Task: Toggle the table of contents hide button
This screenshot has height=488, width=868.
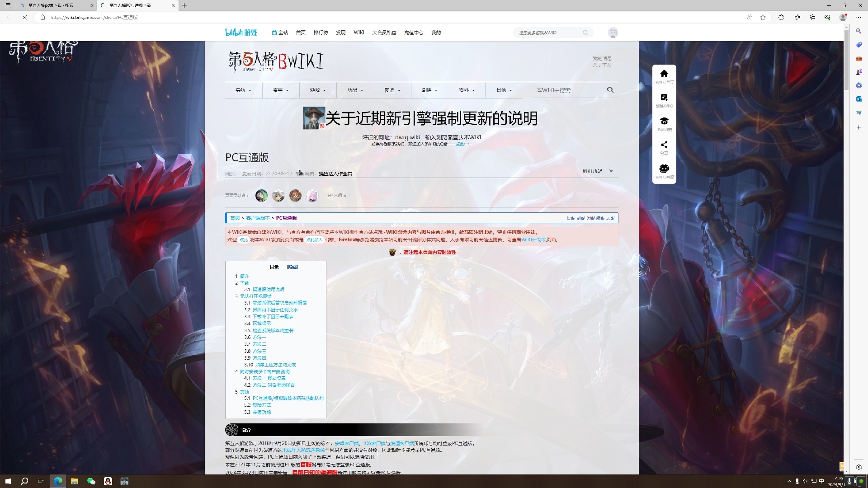Action: pos(292,266)
